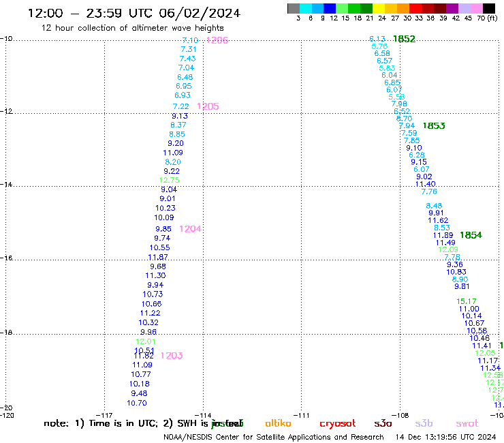504x443 pixels.
Task: Select the 's3b' satellite label
Action: coord(424,423)
